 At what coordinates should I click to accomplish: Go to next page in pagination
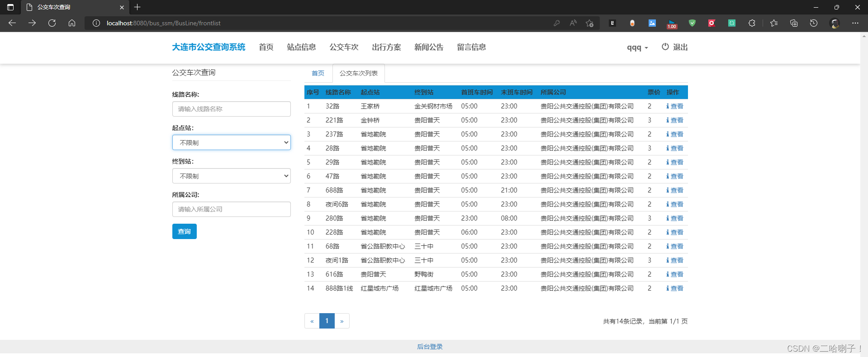342,321
